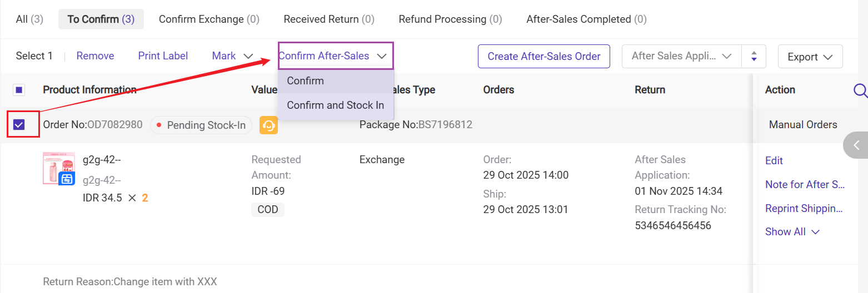Click the Create After-Sales Order button
Image resolution: width=868 pixels, height=293 pixels.
543,57
